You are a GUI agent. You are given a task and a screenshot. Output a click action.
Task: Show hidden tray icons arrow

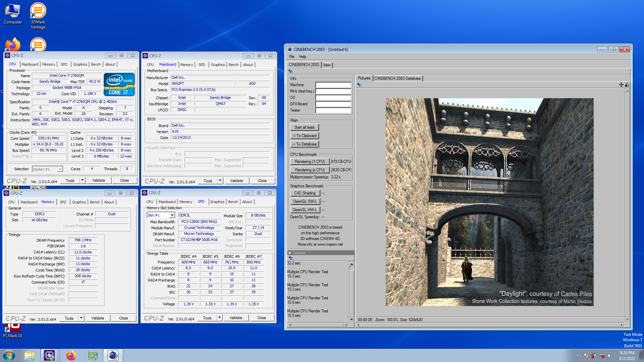tap(578, 356)
